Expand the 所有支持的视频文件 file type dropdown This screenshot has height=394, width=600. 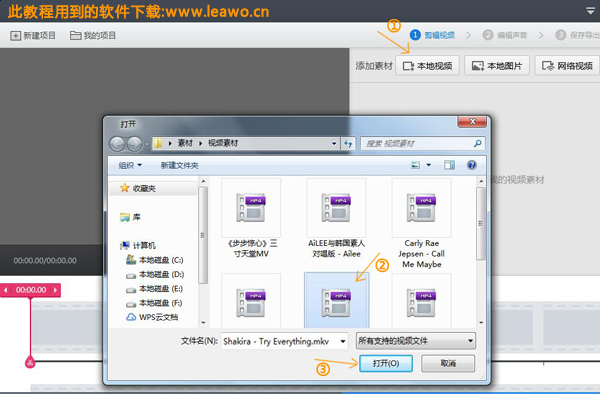tap(416, 340)
